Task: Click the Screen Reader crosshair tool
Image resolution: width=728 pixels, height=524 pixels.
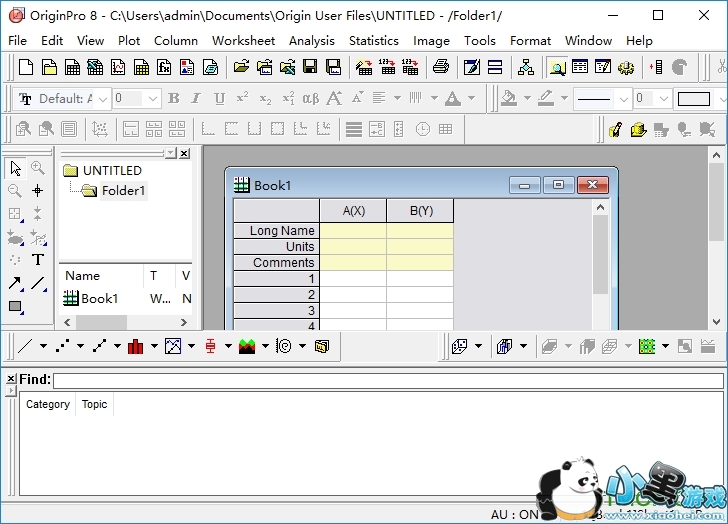Action: 38,190
